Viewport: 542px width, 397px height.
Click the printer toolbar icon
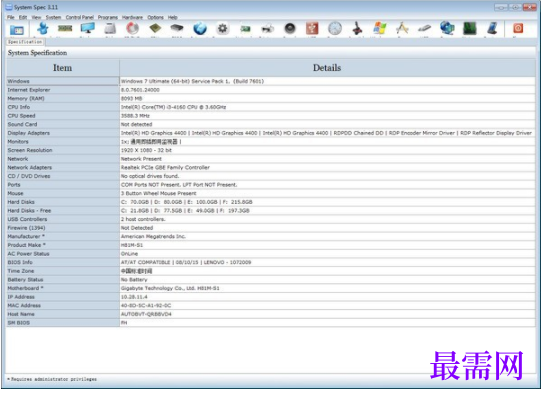tap(268, 29)
